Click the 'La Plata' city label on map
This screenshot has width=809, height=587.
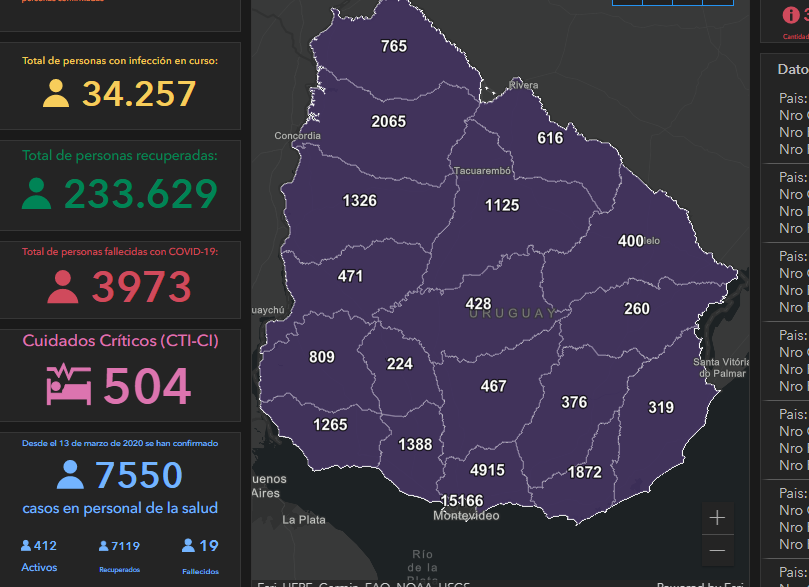point(304,520)
